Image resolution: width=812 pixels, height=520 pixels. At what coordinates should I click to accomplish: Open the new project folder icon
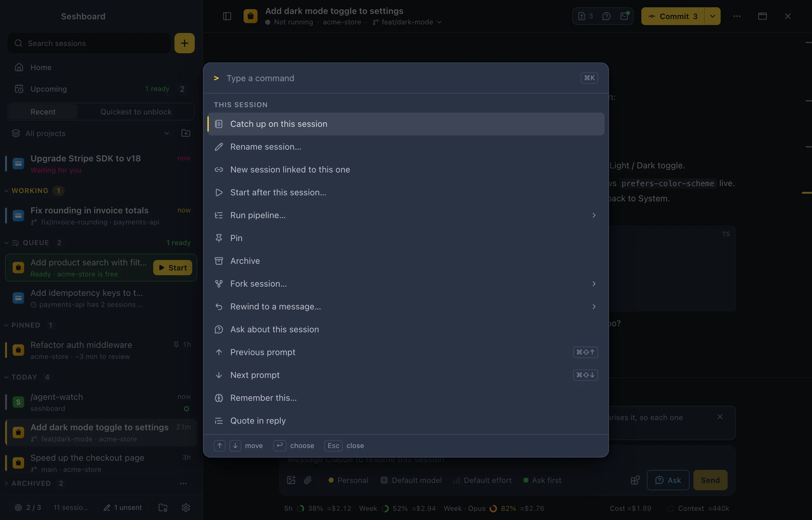[x=186, y=133]
